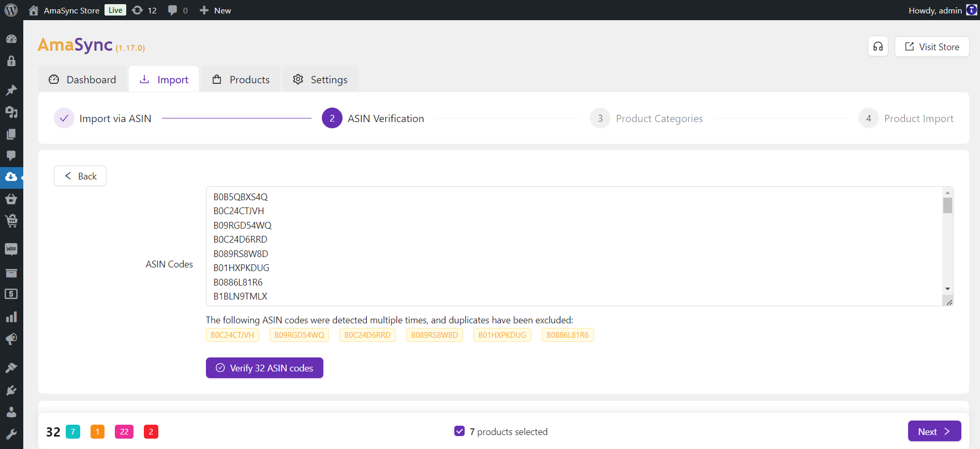Open the shopping cart sidebar icon
The image size is (980, 449).
pos(11,221)
